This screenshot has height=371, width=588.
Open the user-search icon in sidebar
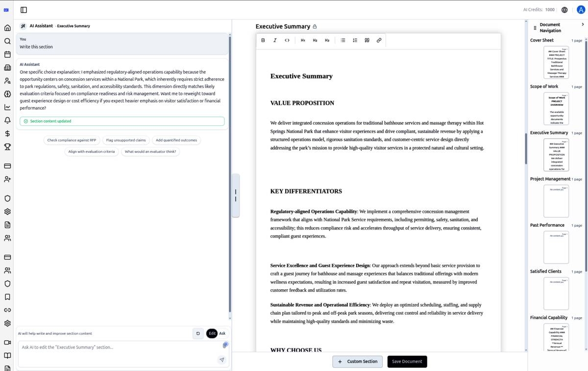point(7,81)
